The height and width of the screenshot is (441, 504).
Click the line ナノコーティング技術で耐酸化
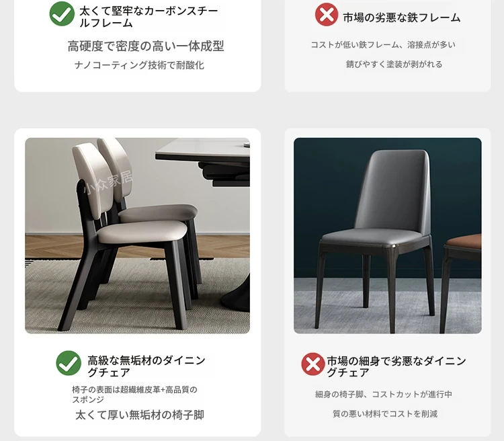139,65
